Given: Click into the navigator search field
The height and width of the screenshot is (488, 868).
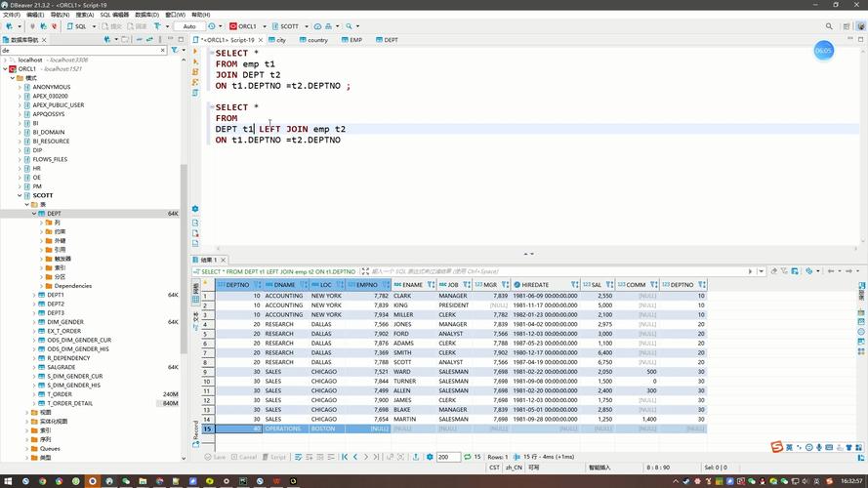Looking at the screenshot, I should (x=80, y=50).
